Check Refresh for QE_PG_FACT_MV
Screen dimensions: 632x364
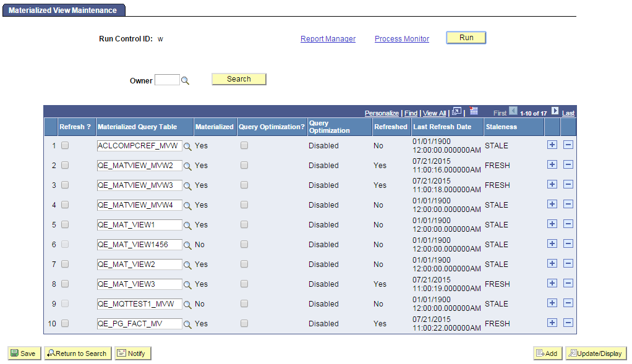click(x=65, y=323)
